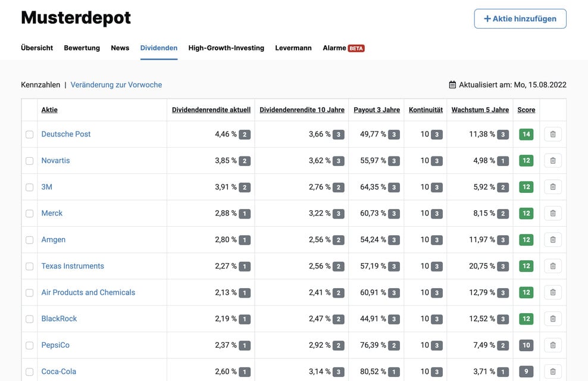588x381 pixels.
Task: Open the PepsiCo stock page
Action: click(55, 345)
